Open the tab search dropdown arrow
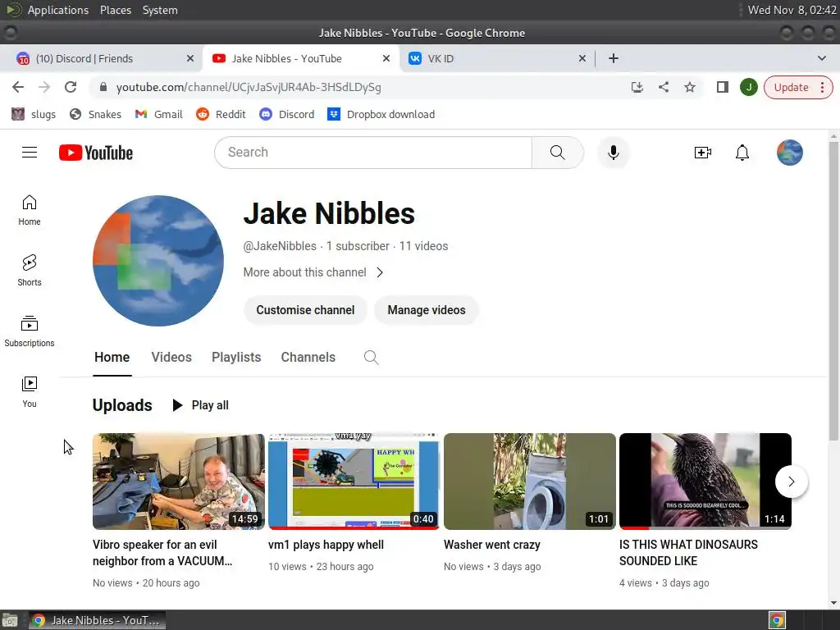This screenshot has width=840, height=630. tap(821, 58)
